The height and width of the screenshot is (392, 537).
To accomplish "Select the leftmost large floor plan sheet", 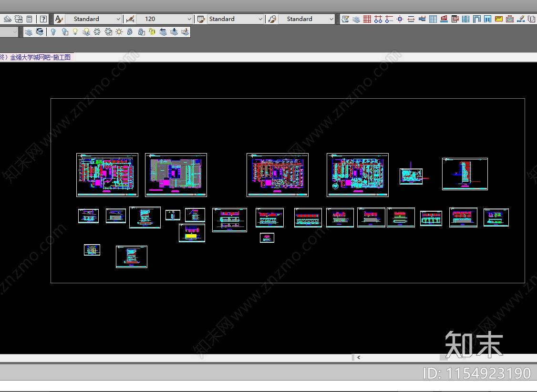I will coord(107,175).
